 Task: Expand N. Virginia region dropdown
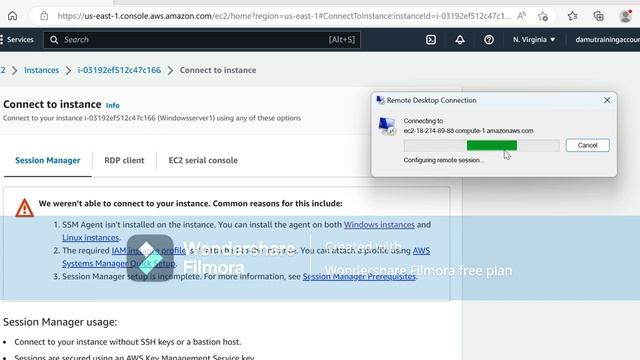(x=534, y=40)
